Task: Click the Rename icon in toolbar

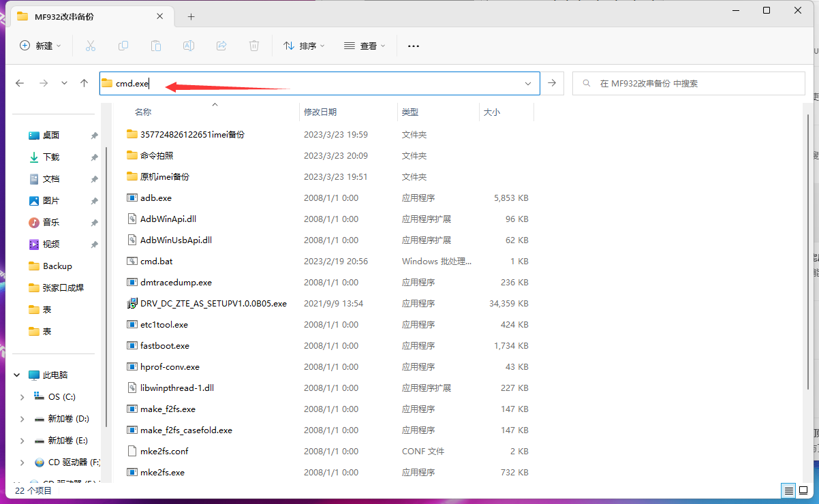Action: (x=189, y=46)
